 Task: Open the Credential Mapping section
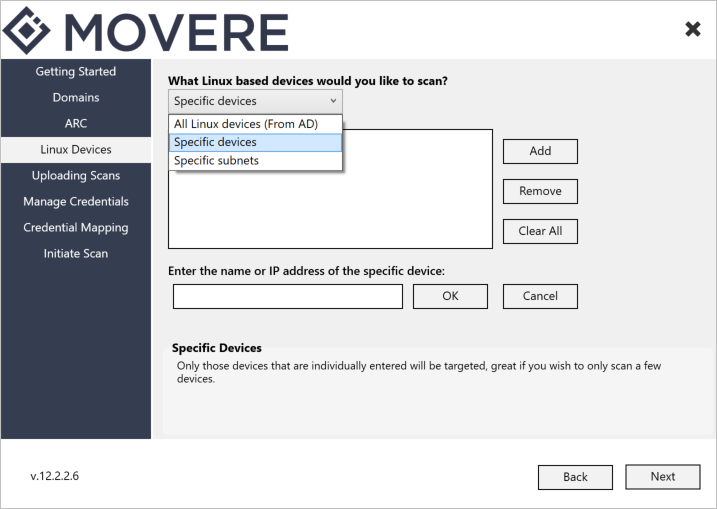pos(76,228)
